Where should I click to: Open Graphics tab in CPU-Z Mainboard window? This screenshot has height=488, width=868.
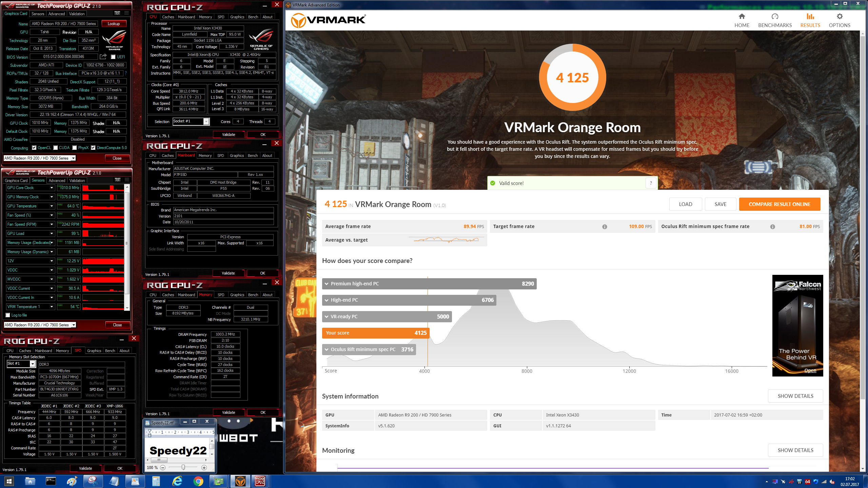[237, 156]
